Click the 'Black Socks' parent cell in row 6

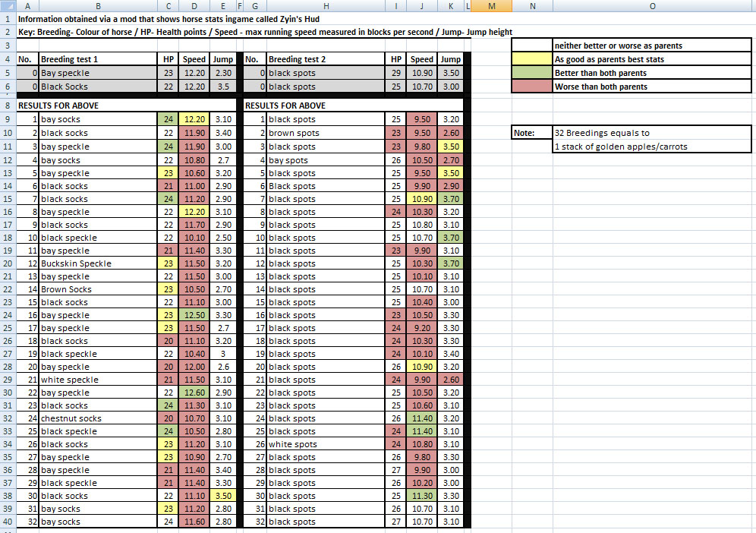[x=99, y=87]
